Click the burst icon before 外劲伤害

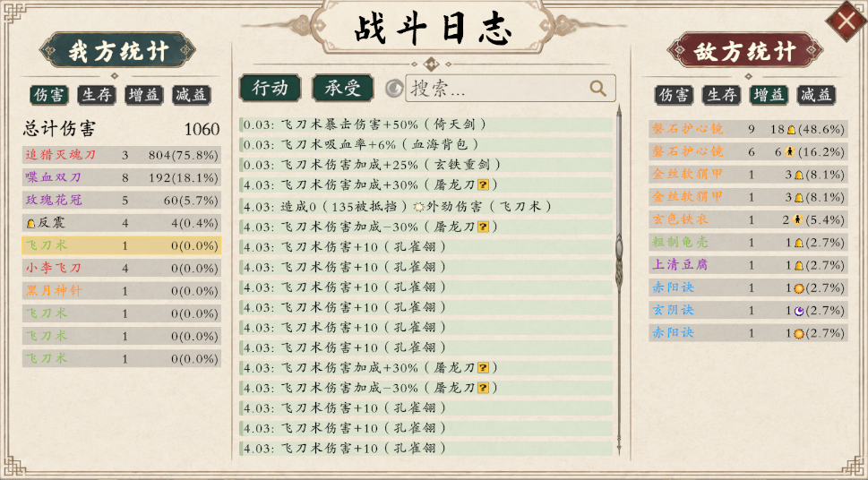pyautogui.click(x=419, y=207)
